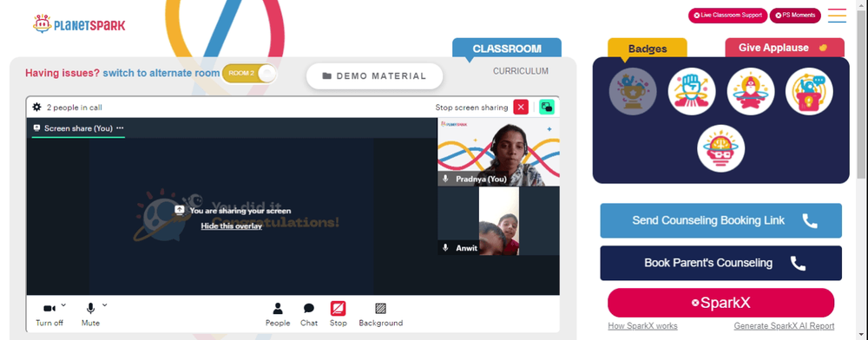Click phone icon on Book Parent's Counseling

coord(798,263)
